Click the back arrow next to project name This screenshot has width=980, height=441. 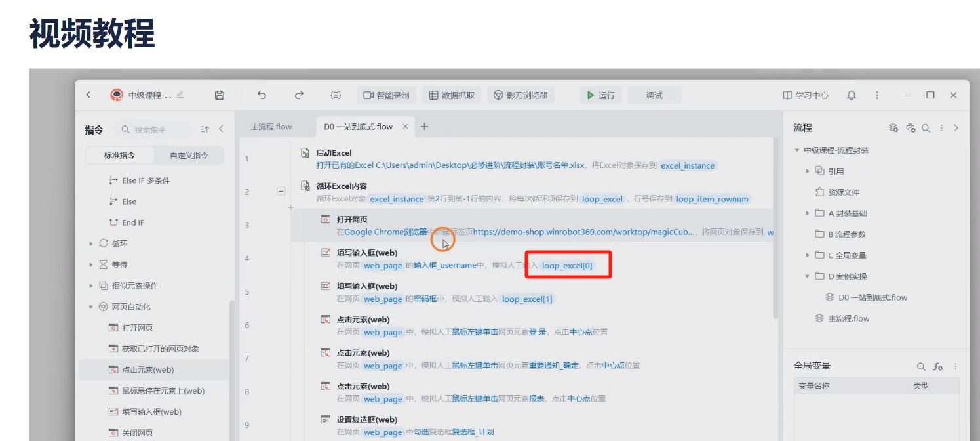pos(88,95)
